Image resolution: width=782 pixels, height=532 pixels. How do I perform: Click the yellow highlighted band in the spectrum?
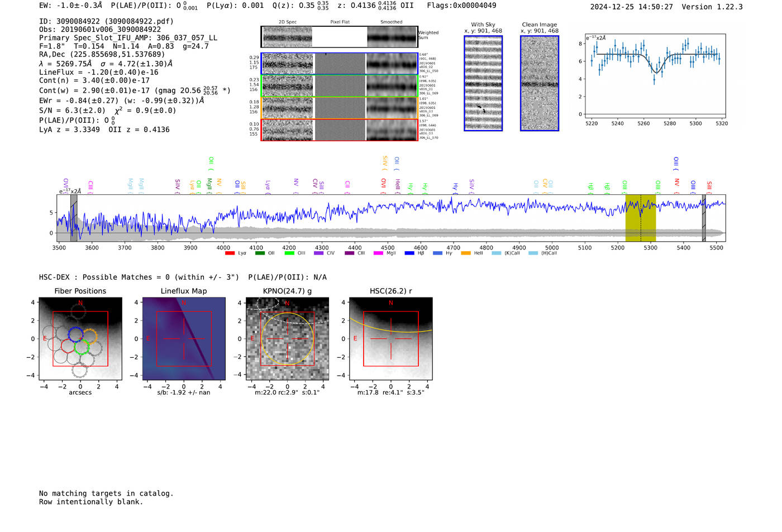coord(640,218)
